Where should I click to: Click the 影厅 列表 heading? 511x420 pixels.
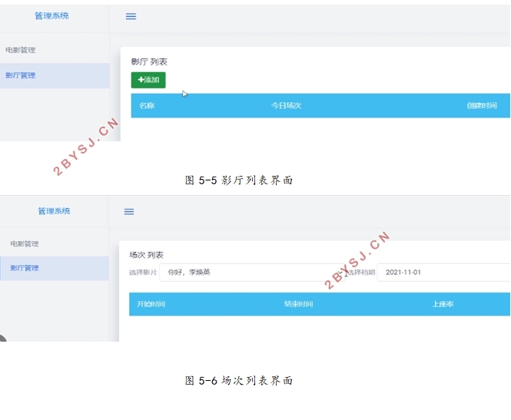pos(149,62)
